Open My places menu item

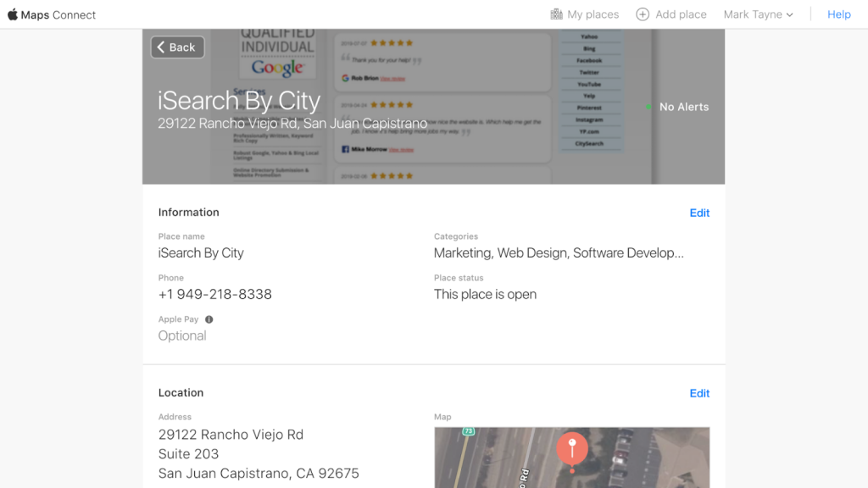(585, 14)
